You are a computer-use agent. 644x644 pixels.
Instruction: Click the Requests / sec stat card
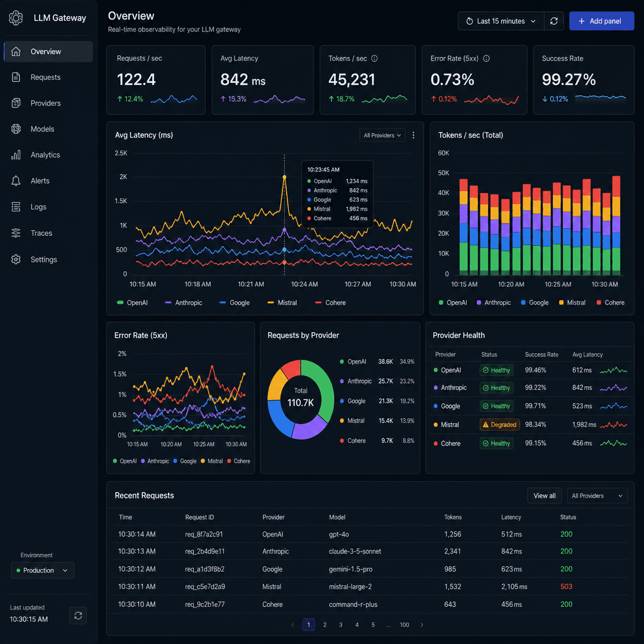point(156,80)
